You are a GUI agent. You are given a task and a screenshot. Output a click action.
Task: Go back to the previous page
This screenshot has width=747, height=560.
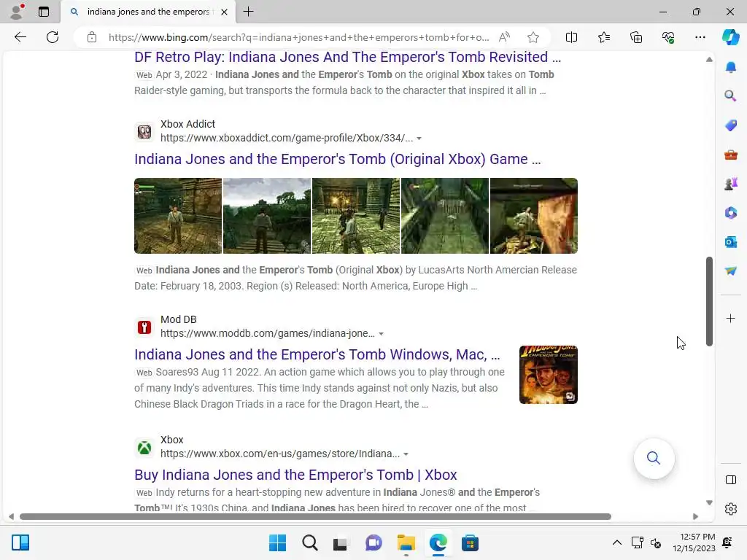pos(20,37)
